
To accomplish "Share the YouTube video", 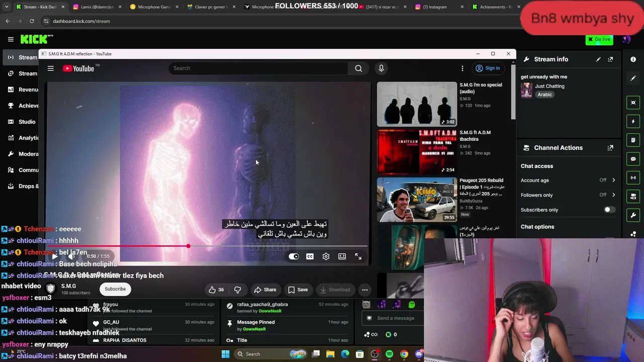I will click(x=265, y=290).
